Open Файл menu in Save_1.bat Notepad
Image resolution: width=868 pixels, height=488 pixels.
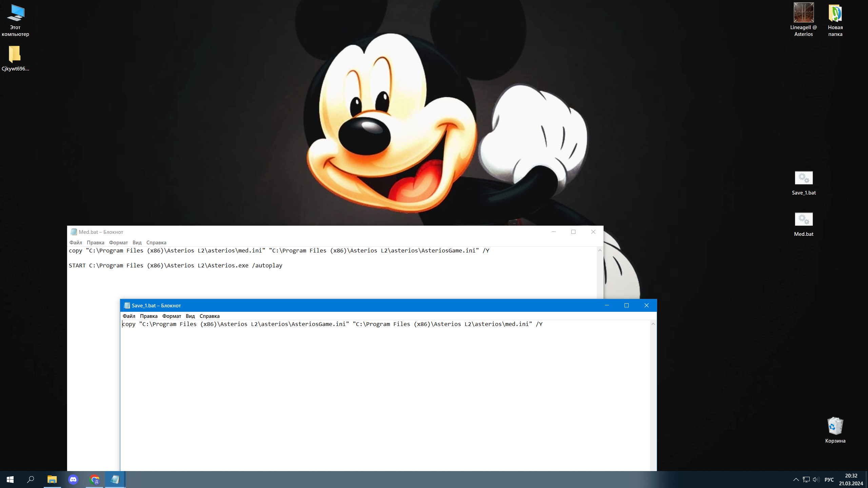[x=129, y=316]
